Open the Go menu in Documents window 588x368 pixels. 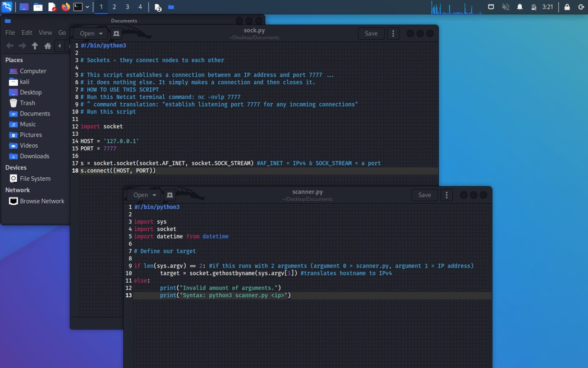tap(62, 33)
